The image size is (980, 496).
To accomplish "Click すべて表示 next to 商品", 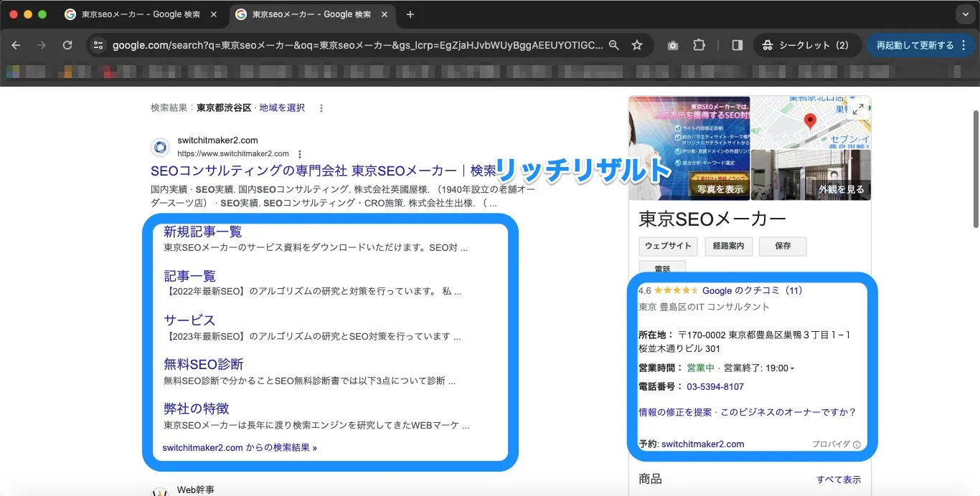I will [839, 480].
